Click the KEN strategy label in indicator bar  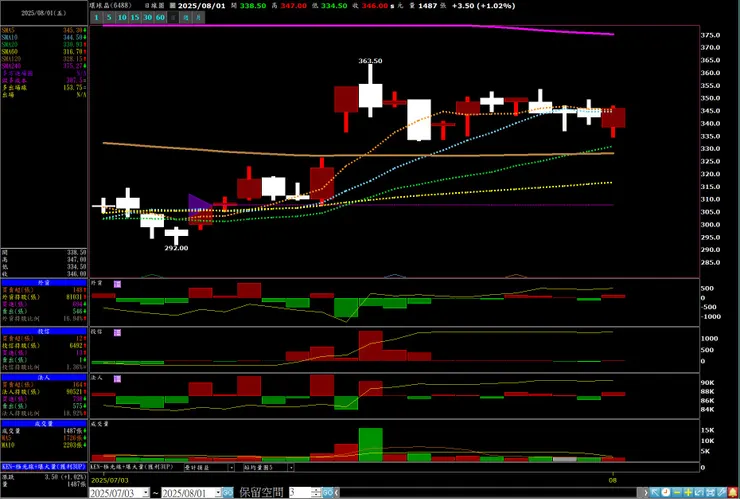[x=132, y=467]
